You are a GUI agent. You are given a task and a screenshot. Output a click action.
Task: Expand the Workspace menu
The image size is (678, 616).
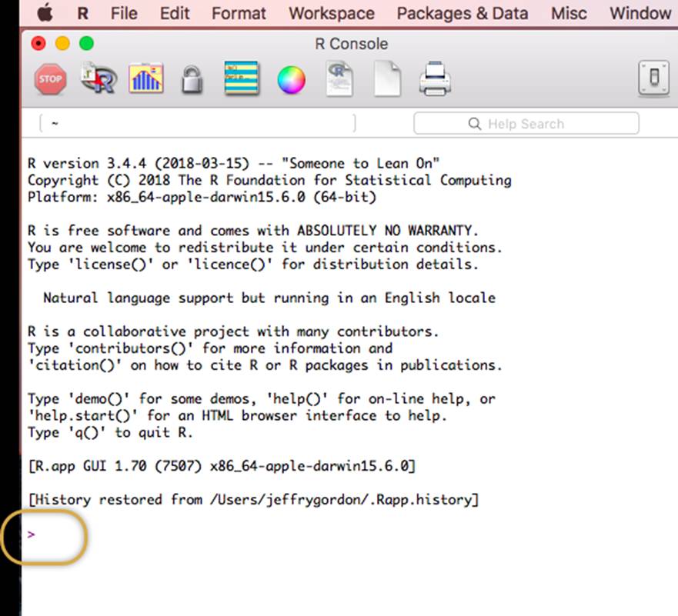[x=332, y=13]
